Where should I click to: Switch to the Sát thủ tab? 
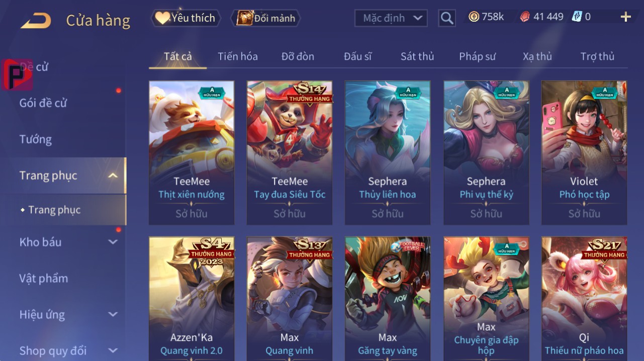pyautogui.click(x=417, y=56)
